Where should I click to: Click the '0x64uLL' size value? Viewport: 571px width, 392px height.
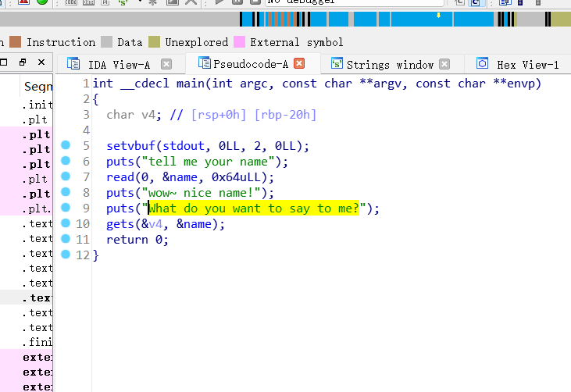pos(236,177)
